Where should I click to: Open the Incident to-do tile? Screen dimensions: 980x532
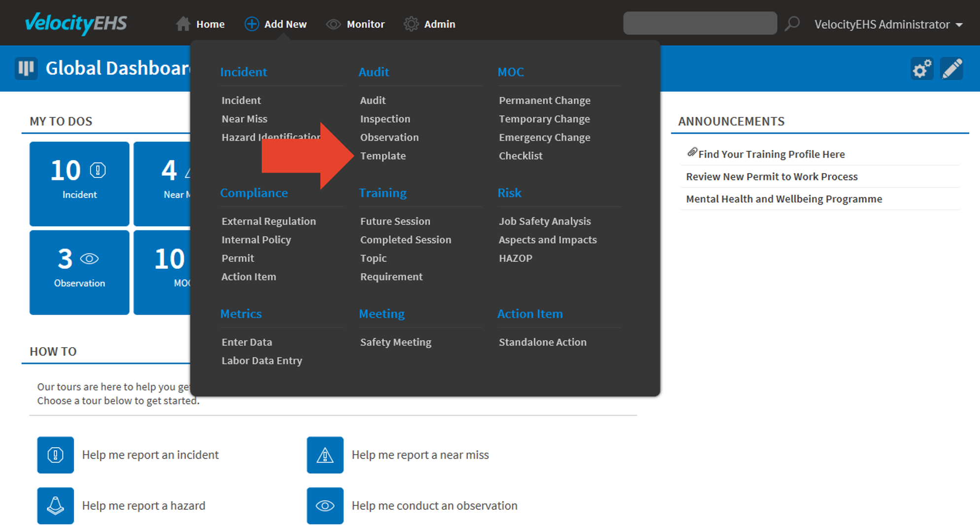[79, 183]
